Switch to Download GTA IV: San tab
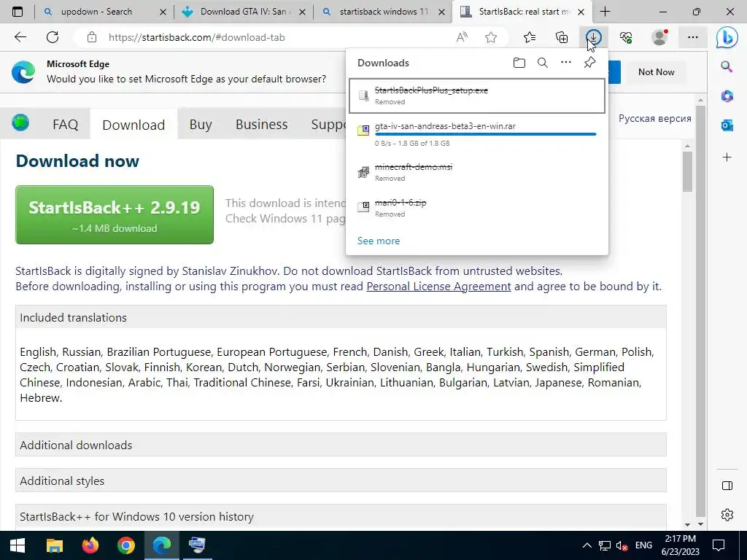This screenshot has height=560, width=747. click(243, 12)
